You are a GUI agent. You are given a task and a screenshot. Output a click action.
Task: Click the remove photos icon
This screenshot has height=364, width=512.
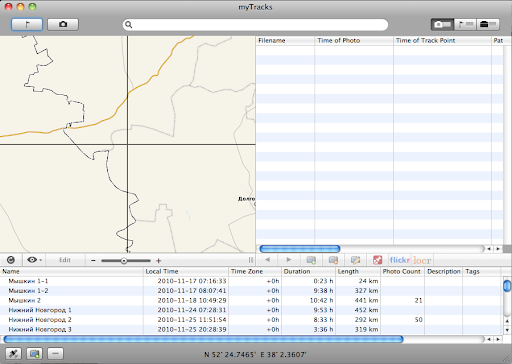333,260
